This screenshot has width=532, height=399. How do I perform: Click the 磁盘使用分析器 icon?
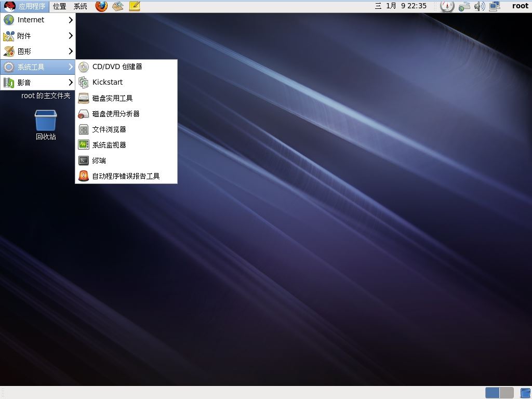pyautogui.click(x=84, y=114)
